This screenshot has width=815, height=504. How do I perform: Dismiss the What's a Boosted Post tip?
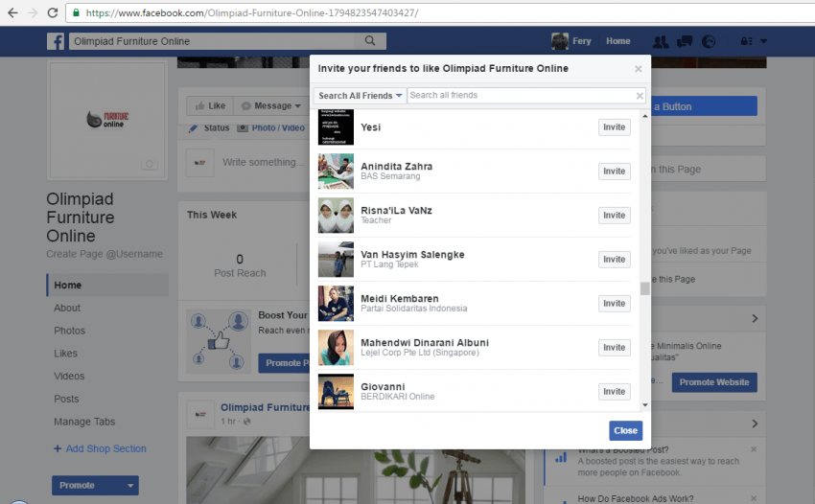tap(754, 449)
